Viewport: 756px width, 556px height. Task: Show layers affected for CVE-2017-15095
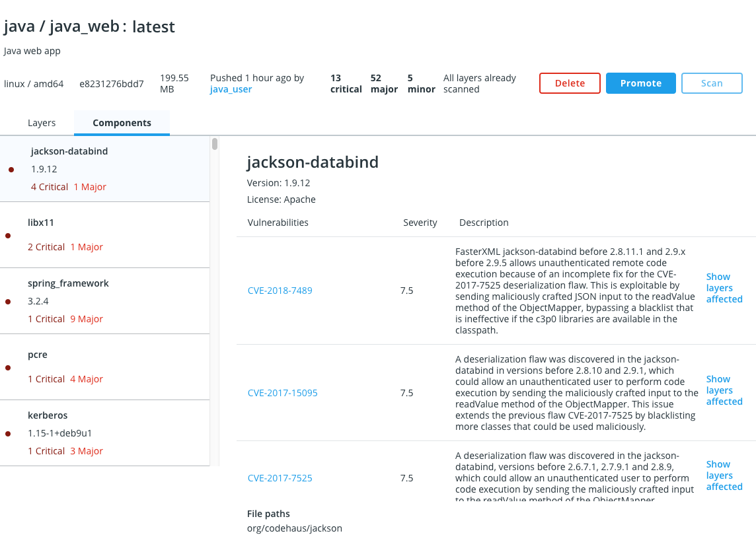click(x=724, y=390)
